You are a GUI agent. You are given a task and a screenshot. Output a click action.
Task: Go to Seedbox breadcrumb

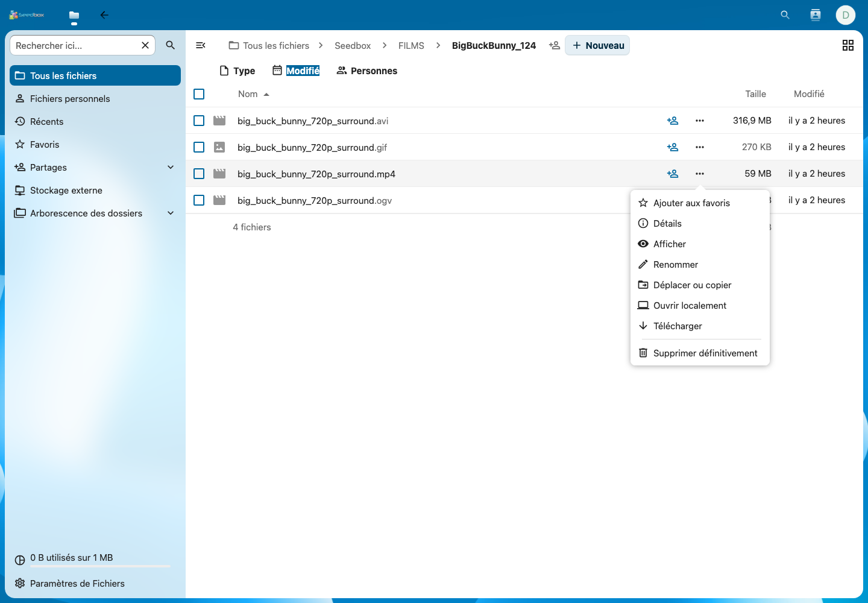pyautogui.click(x=353, y=45)
